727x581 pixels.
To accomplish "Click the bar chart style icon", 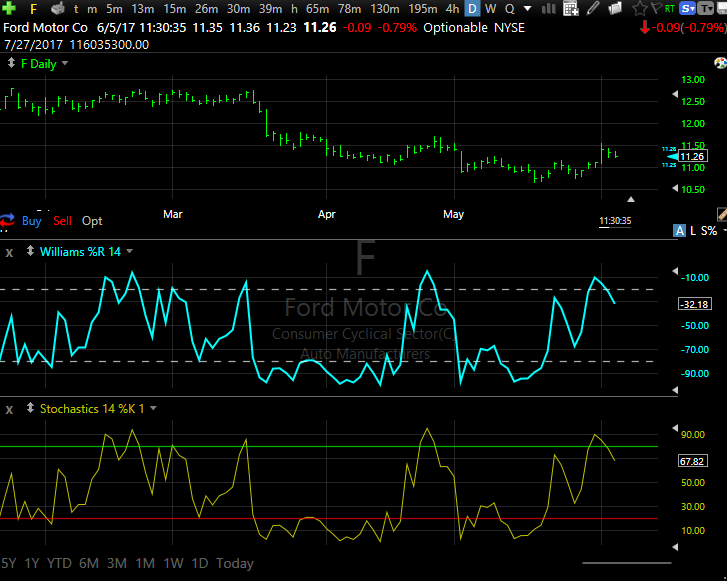I will coord(548,8).
